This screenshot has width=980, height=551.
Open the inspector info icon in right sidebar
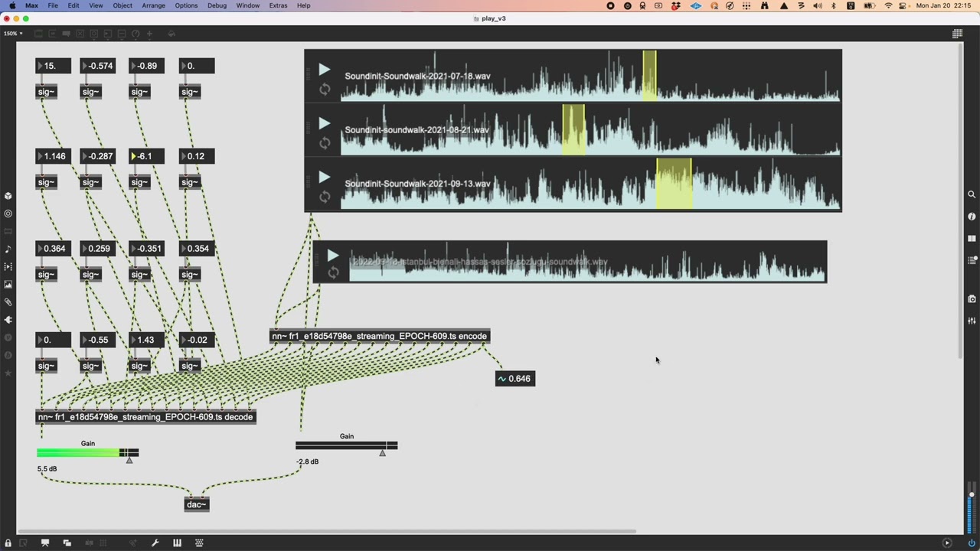point(972,217)
